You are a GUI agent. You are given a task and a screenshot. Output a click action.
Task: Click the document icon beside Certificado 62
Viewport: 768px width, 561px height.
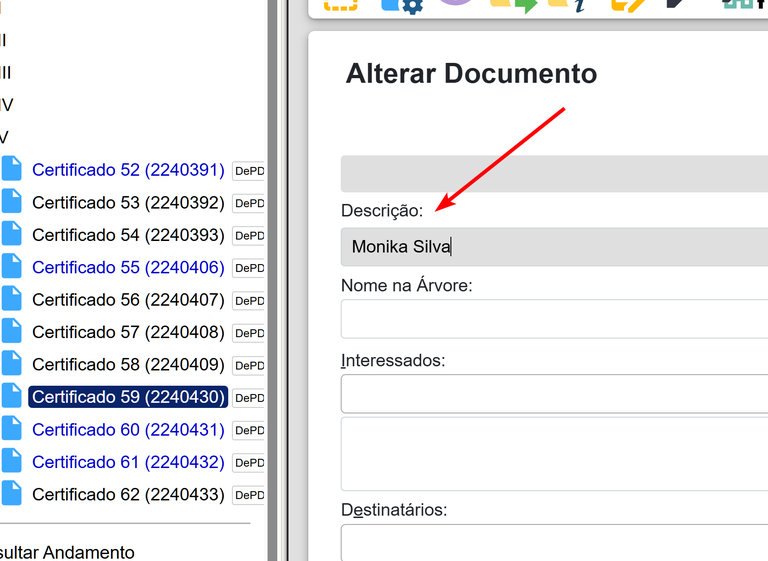click(x=11, y=493)
